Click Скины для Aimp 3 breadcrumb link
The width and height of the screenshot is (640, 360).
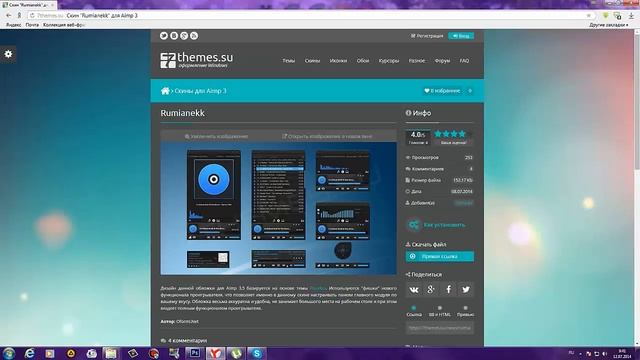click(200, 91)
